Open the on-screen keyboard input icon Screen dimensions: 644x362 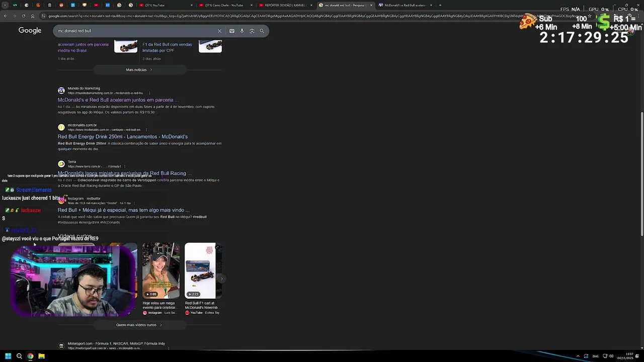[231, 31]
